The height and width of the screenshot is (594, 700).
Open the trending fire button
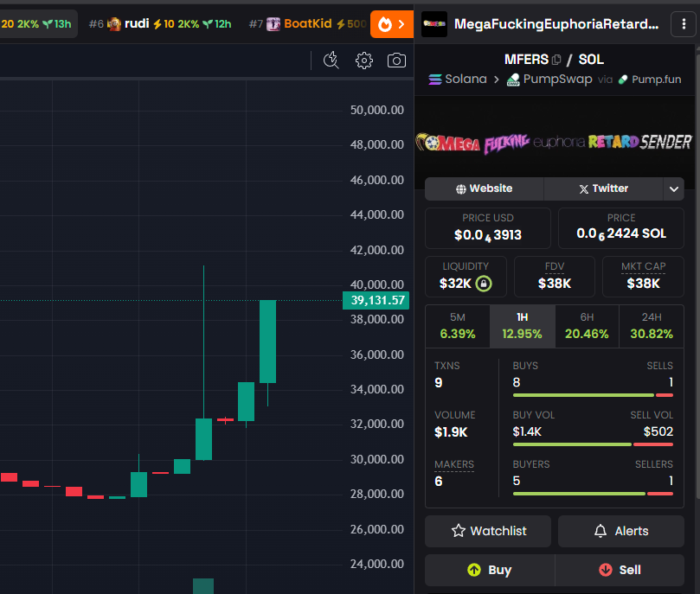pyautogui.click(x=391, y=24)
